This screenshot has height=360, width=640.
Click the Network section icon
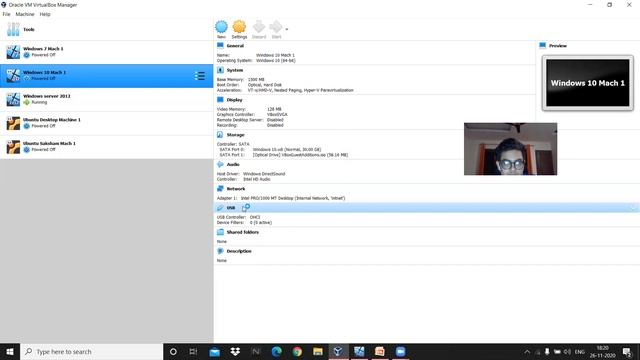[220, 189]
